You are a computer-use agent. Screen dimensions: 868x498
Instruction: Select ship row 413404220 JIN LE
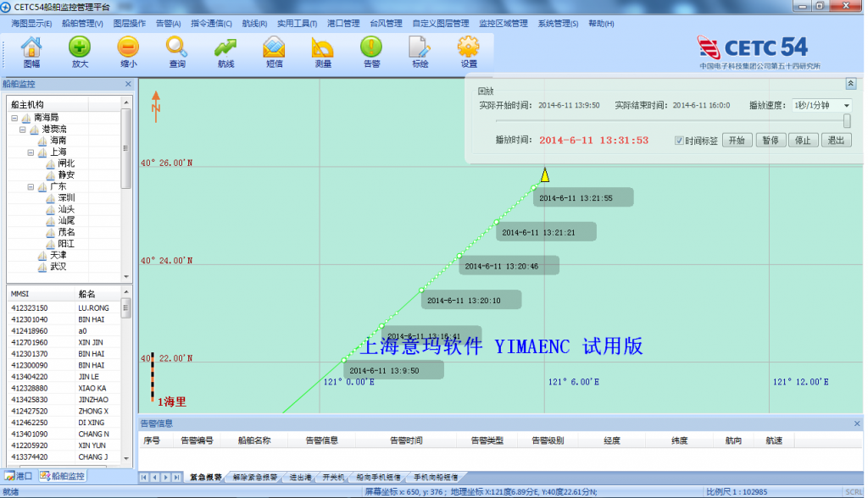point(64,377)
